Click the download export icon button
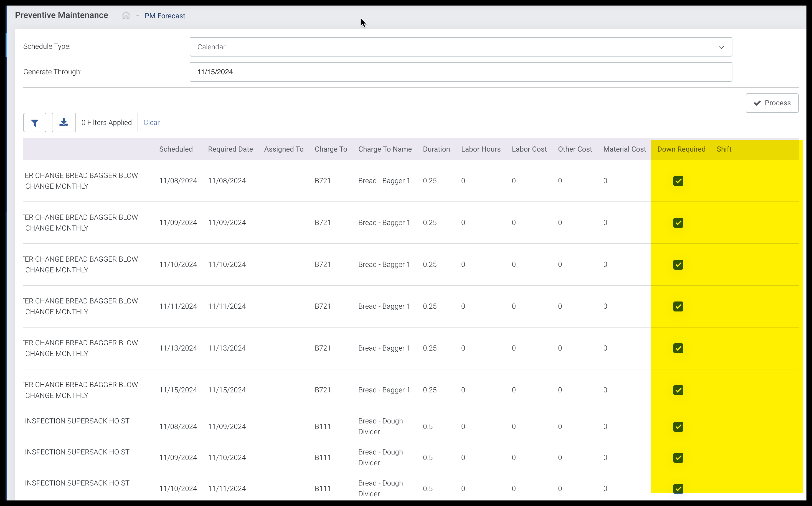 pyautogui.click(x=64, y=123)
